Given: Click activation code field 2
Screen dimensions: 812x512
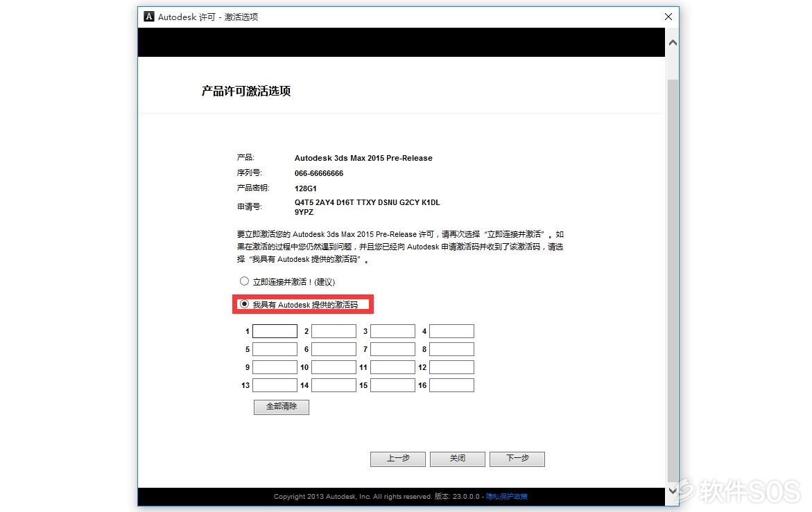Looking at the screenshot, I should pos(334,331).
